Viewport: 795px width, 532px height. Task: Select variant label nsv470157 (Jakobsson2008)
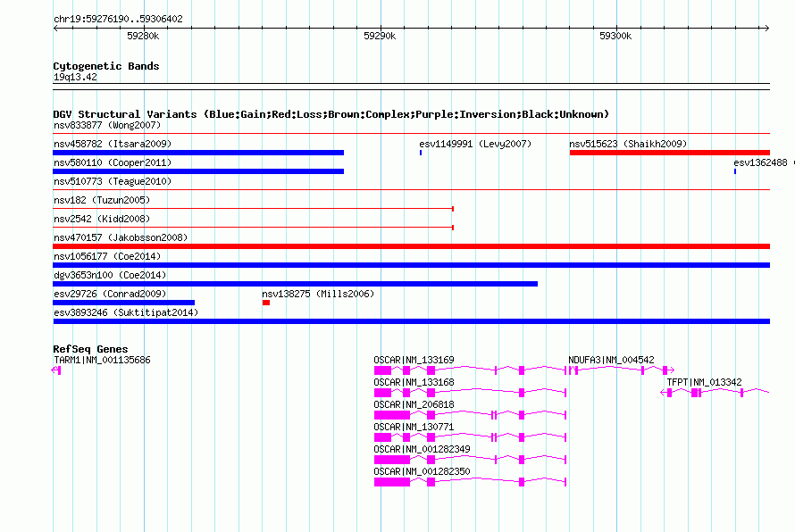coord(121,237)
